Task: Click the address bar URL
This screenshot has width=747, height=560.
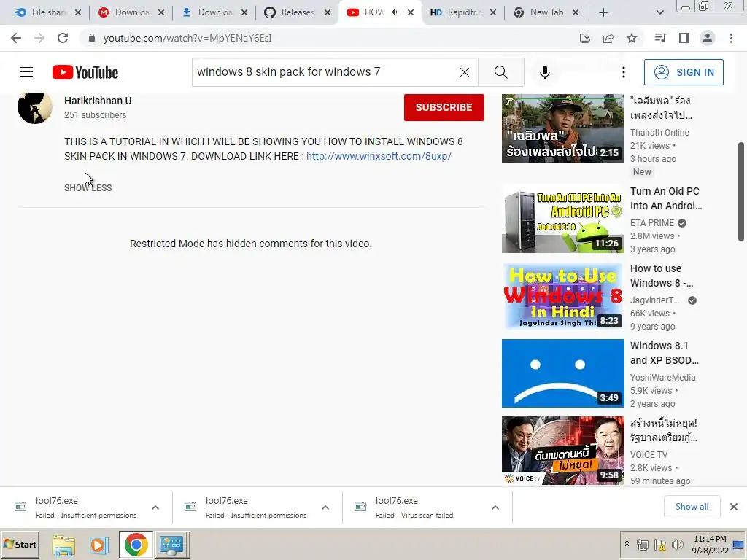Action: coord(187,38)
